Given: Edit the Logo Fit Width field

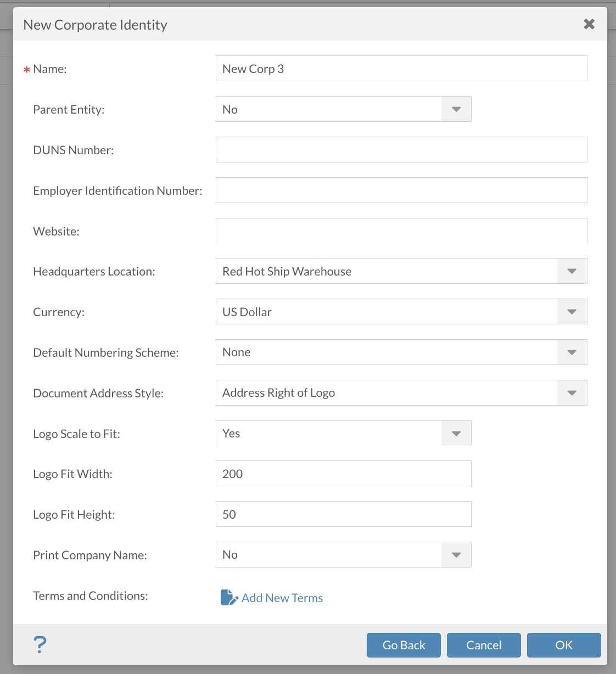Looking at the screenshot, I should [343, 474].
